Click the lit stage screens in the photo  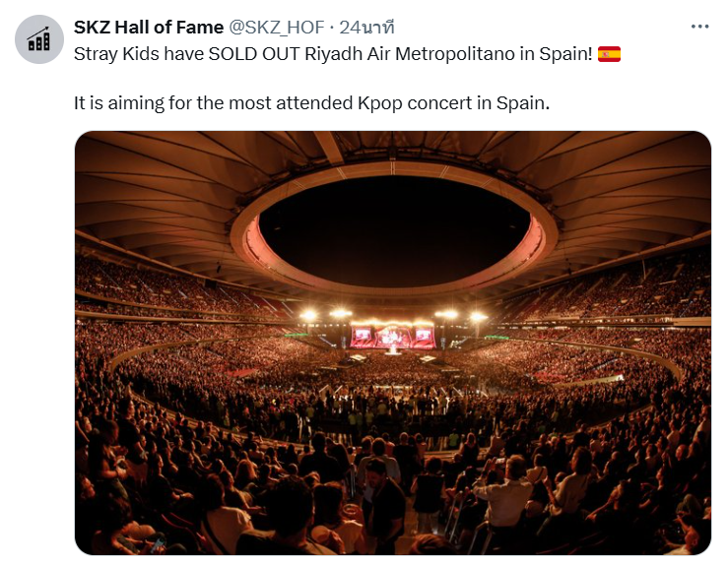(x=393, y=335)
